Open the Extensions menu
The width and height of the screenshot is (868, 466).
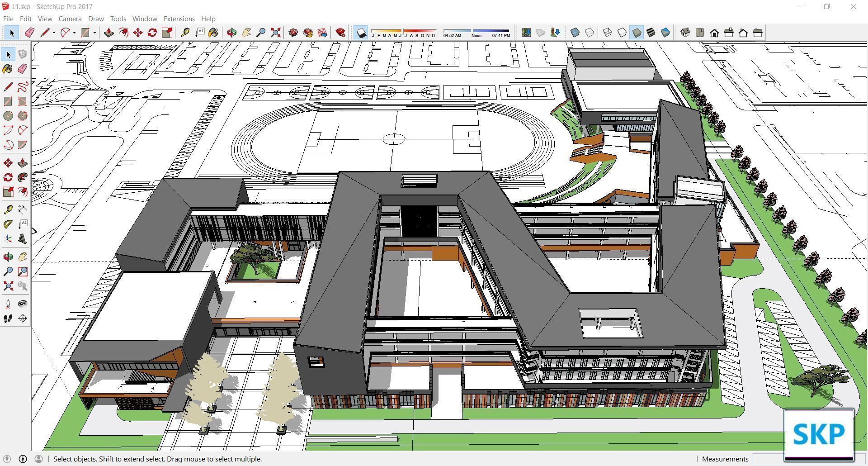point(179,19)
